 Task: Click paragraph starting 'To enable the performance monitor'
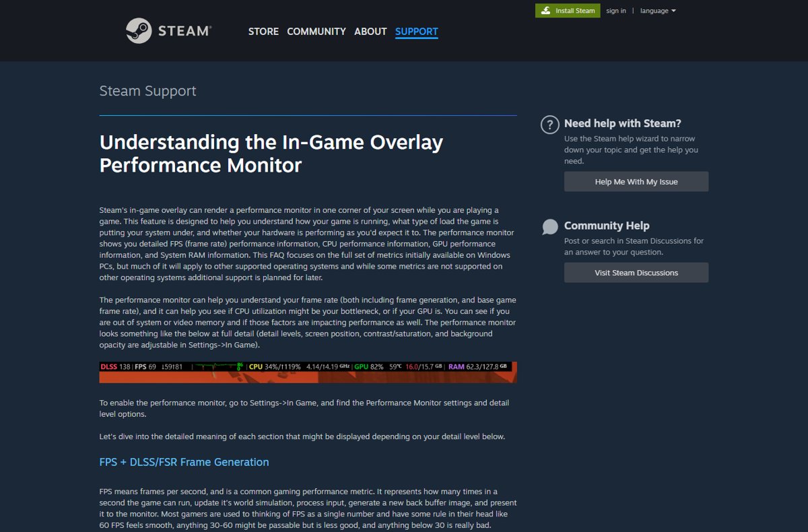pos(304,409)
